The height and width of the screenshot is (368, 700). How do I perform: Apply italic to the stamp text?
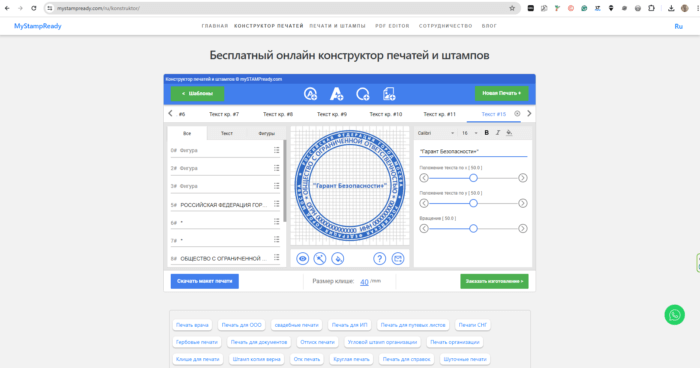coord(498,133)
